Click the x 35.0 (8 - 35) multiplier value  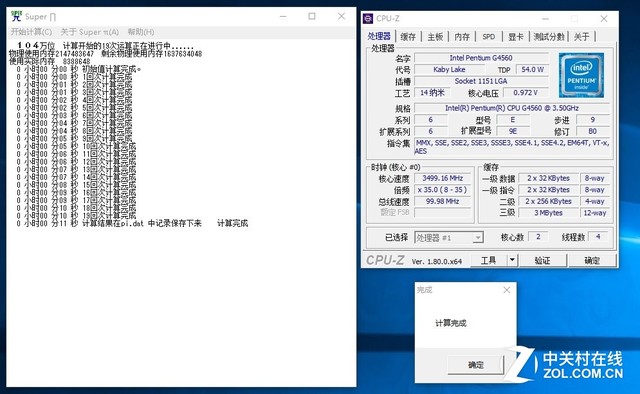(442, 189)
